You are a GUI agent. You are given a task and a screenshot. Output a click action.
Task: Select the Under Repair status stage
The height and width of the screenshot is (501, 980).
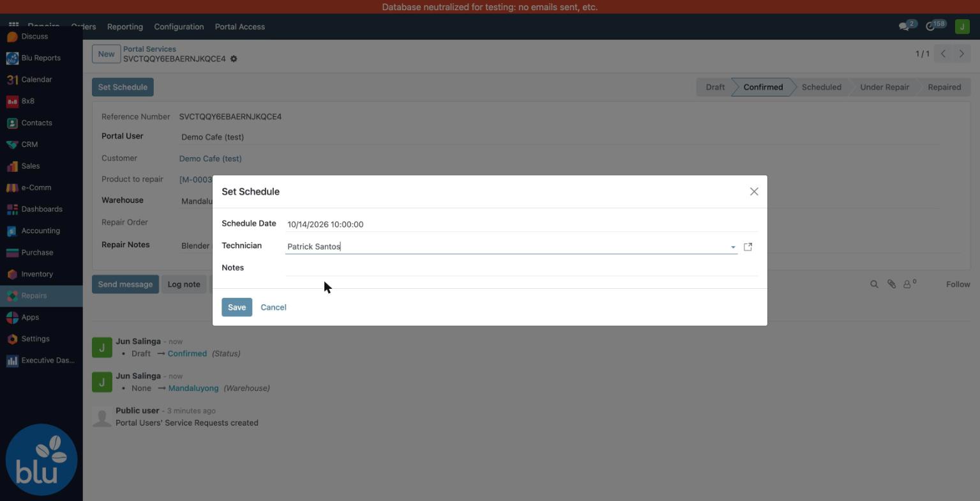coord(884,88)
